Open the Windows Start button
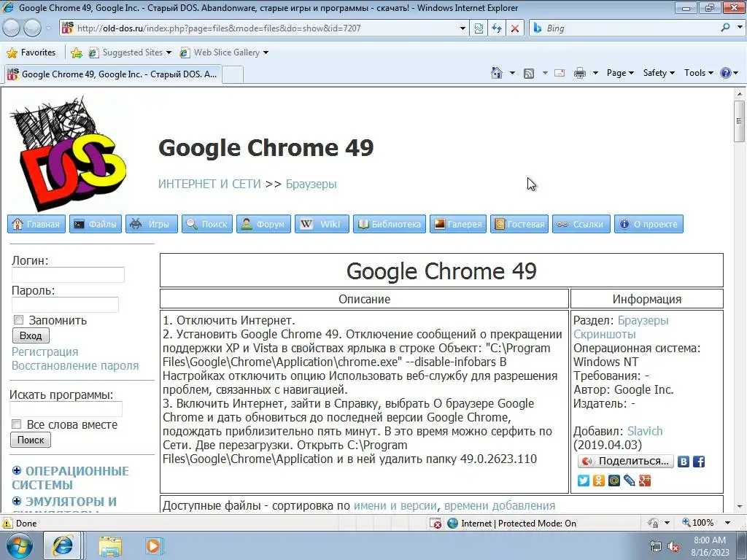The height and width of the screenshot is (560, 747). (20, 545)
